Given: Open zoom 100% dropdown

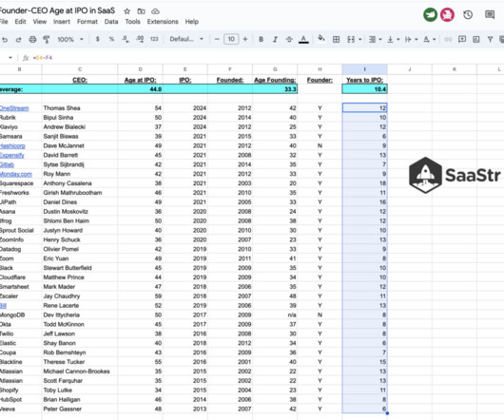Looking at the screenshot, I should [x=70, y=39].
